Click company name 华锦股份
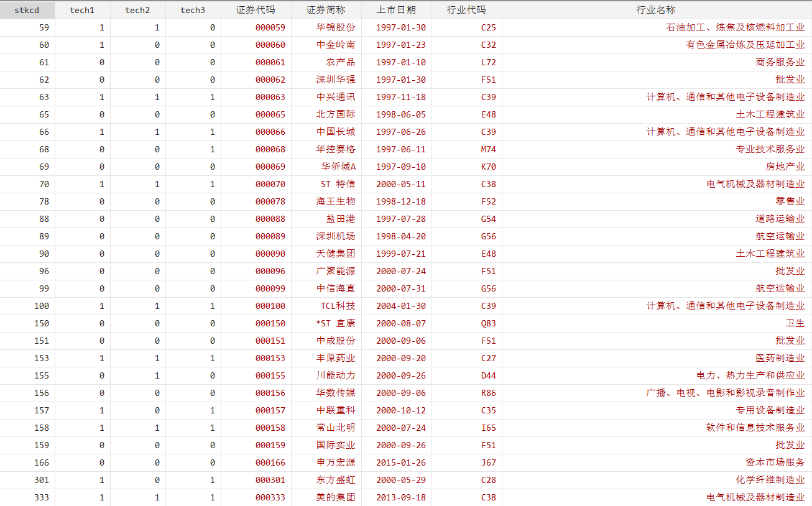 point(336,27)
